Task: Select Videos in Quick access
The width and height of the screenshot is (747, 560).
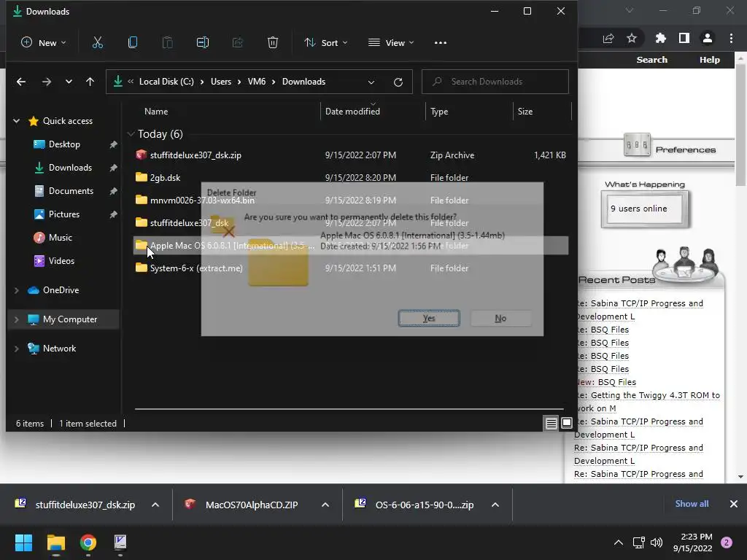Action: coord(61,261)
